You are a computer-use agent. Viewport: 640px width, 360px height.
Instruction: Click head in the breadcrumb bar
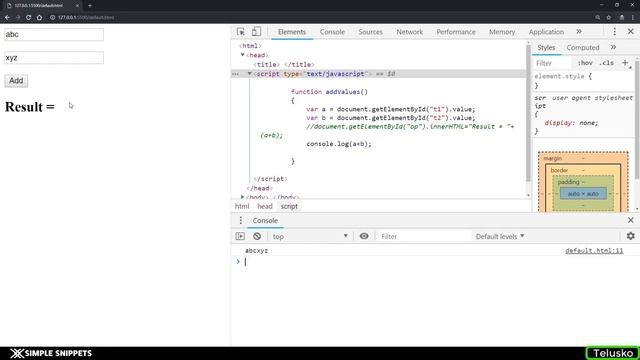click(264, 207)
